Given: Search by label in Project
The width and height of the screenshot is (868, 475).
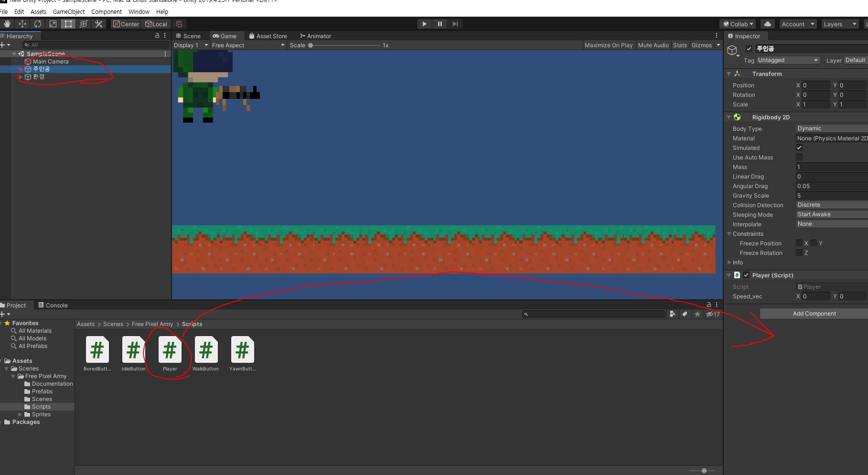Looking at the screenshot, I should (685, 314).
